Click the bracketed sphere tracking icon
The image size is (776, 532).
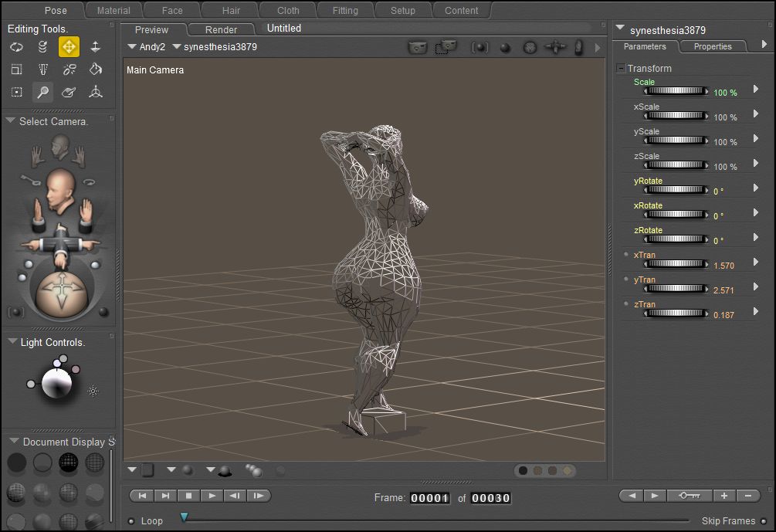point(479,48)
